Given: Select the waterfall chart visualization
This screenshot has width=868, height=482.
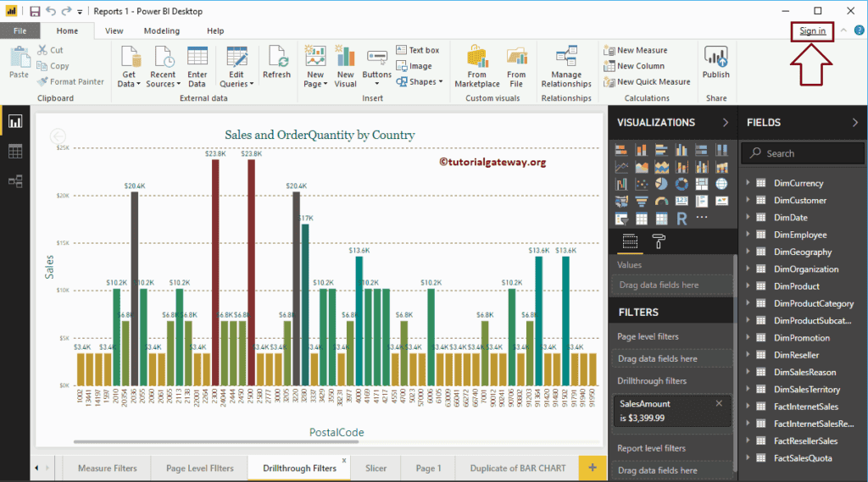Looking at the screenshot, I should (621, 185).
